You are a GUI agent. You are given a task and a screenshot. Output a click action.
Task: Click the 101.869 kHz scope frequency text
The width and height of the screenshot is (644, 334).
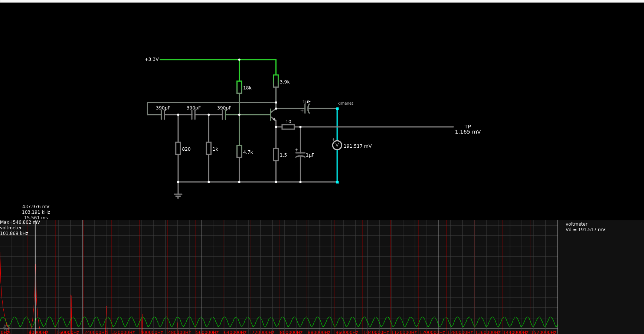coord(14,233)
